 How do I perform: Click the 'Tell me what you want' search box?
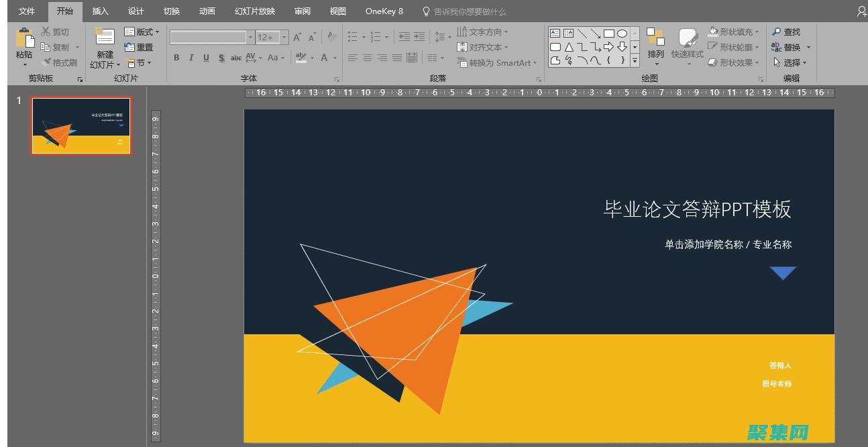[x=470, y=11]
